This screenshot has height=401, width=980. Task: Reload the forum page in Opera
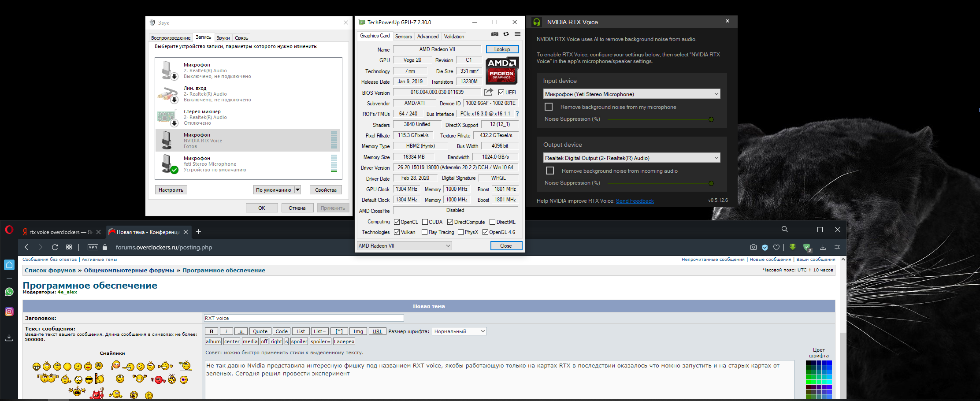(x=55, y=247)
